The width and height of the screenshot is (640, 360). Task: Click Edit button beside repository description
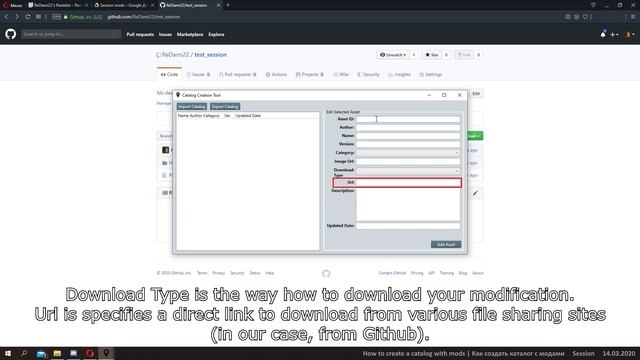coord(476,94)
